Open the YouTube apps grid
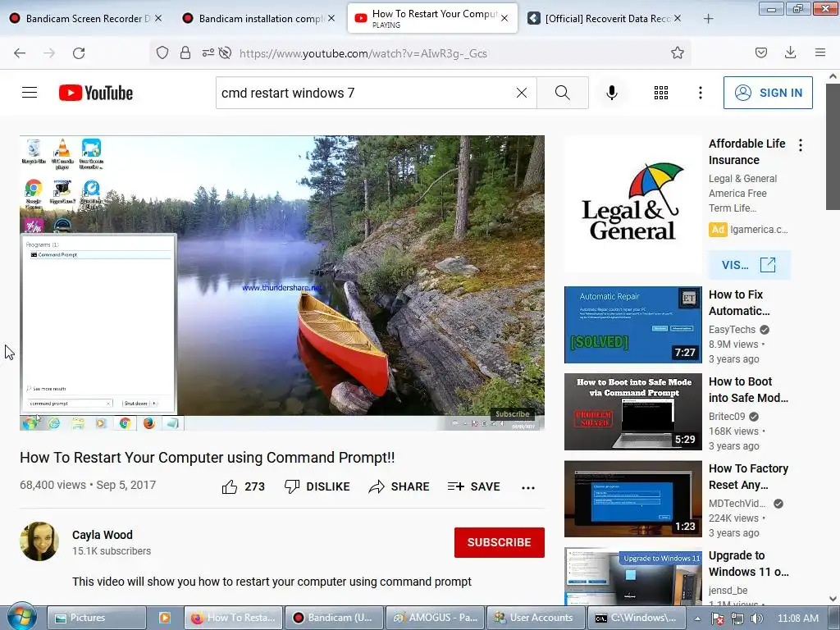840x630 pixels. coord(661,93)
